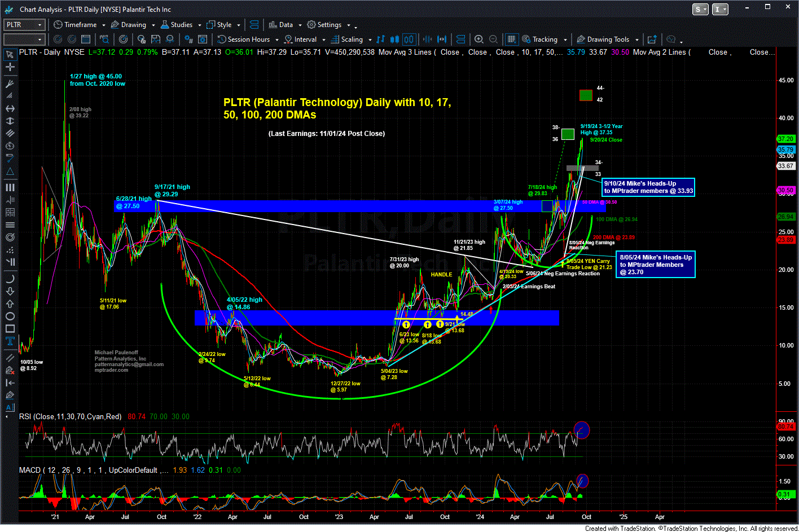Choose the horizontal double-arrow drawing tool

point(10,108)
